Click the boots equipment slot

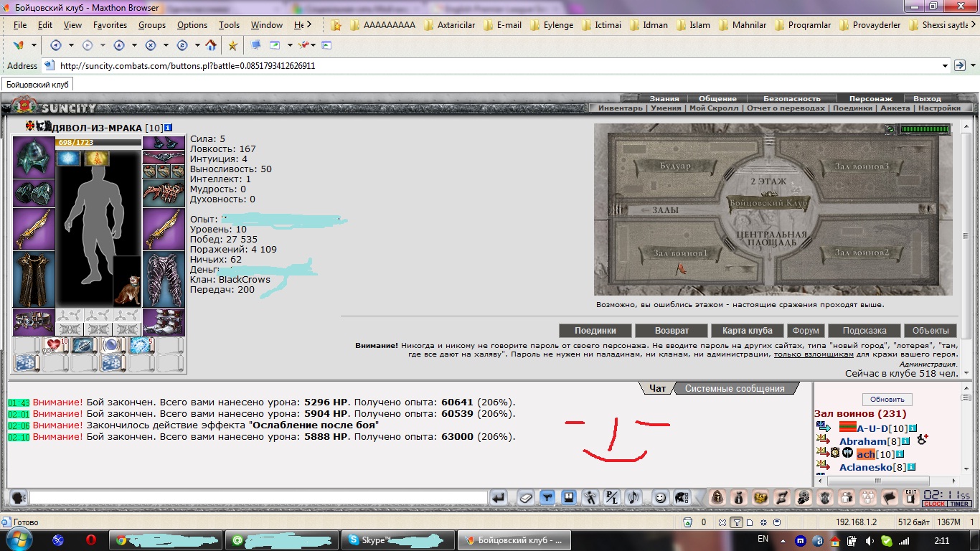pyautogui.click(x=164, y=322)
